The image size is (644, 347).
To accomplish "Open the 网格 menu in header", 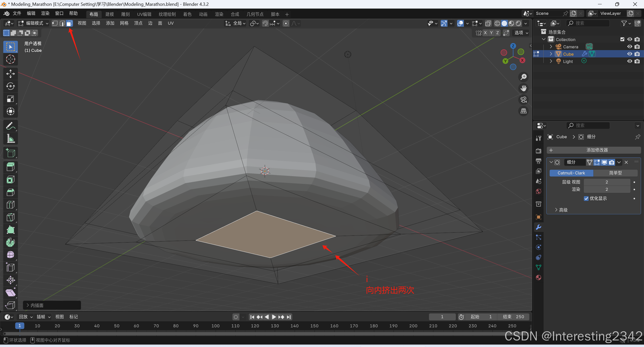I will (x=124, y=23).
